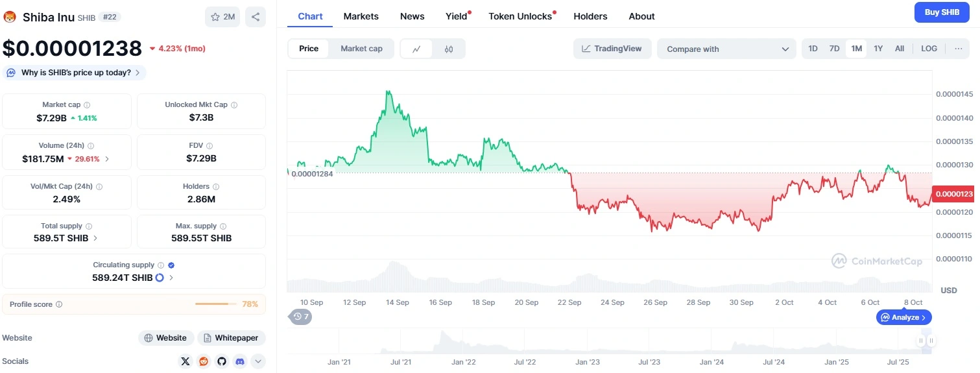Click the right range slider handle

coord(931,341)
